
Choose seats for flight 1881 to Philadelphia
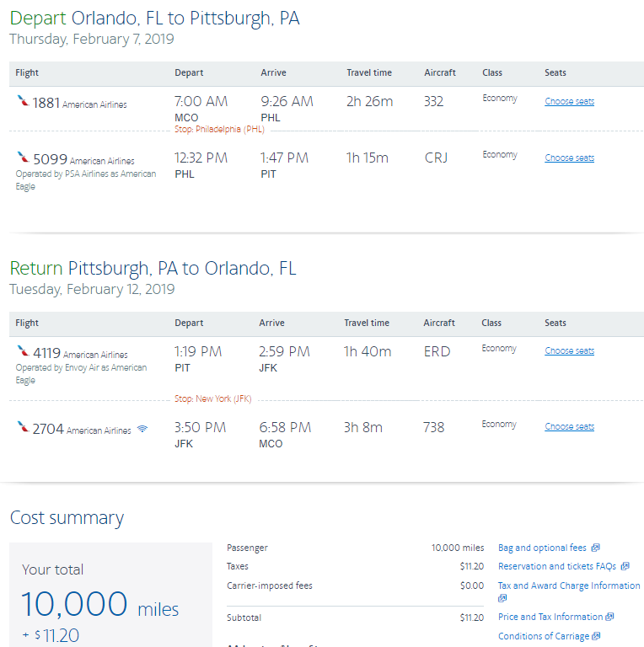pos(569,101)
